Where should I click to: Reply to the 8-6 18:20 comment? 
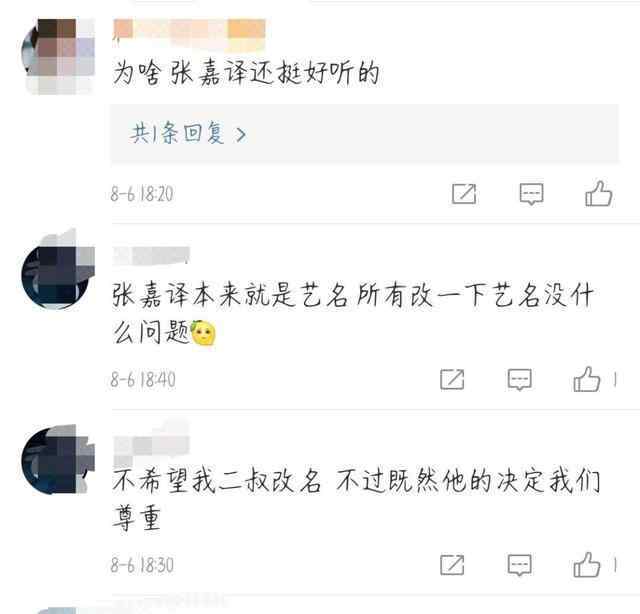(531, 194)
